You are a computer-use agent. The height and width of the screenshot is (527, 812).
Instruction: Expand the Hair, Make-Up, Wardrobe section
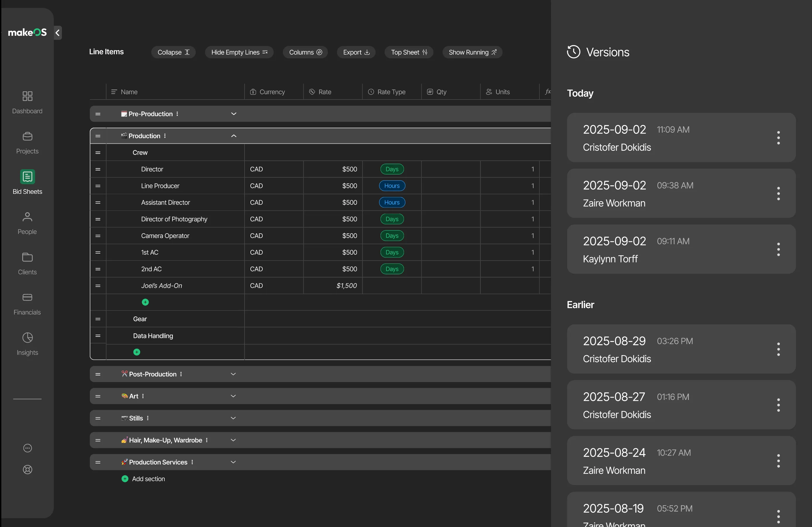pos(233,440)
